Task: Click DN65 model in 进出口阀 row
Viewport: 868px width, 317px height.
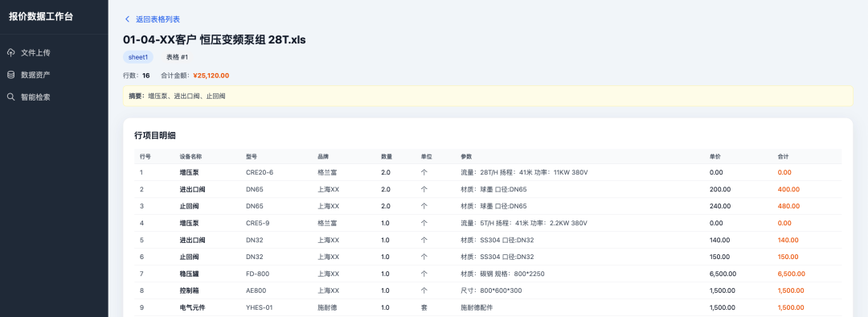Action: [x=255, y=190]
